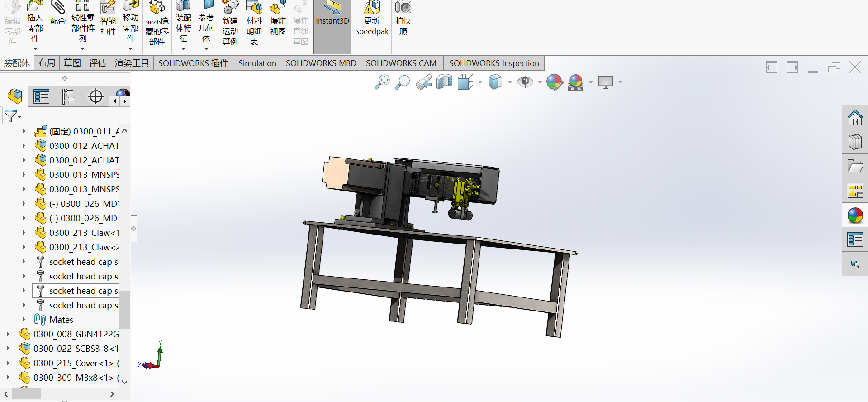868x402 pixels.
Task: Select the 0300_022_SCBS3-8<1 component
Action: [x=76, y=349]
